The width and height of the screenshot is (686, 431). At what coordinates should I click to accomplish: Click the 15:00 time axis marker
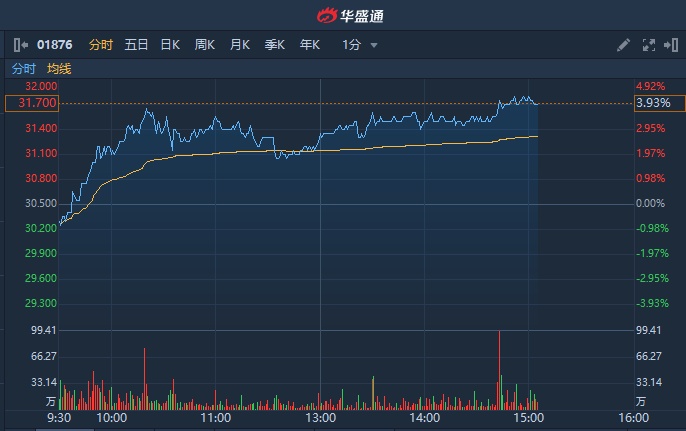click(x=528, y=418)
